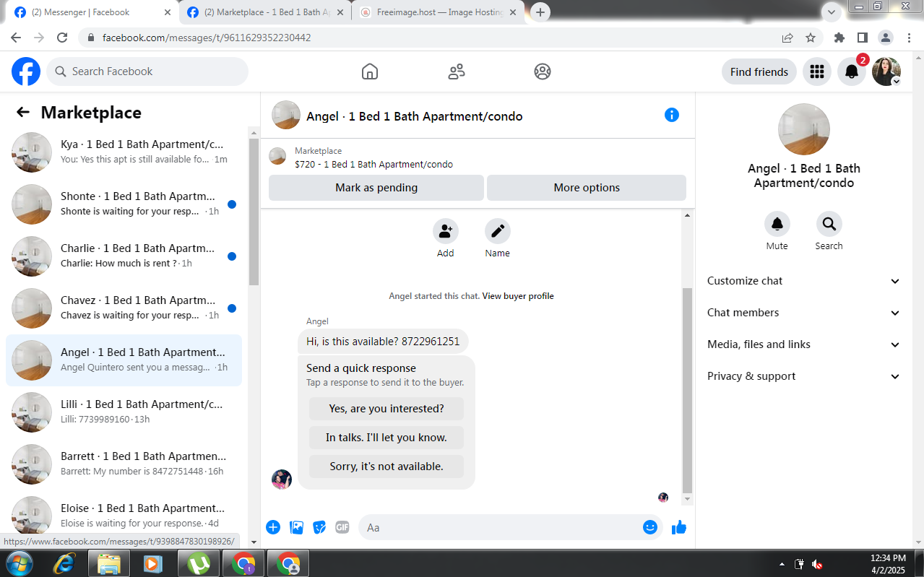Click the $720 listing title in header
The image size is (924, 577).
coord(374,165)
